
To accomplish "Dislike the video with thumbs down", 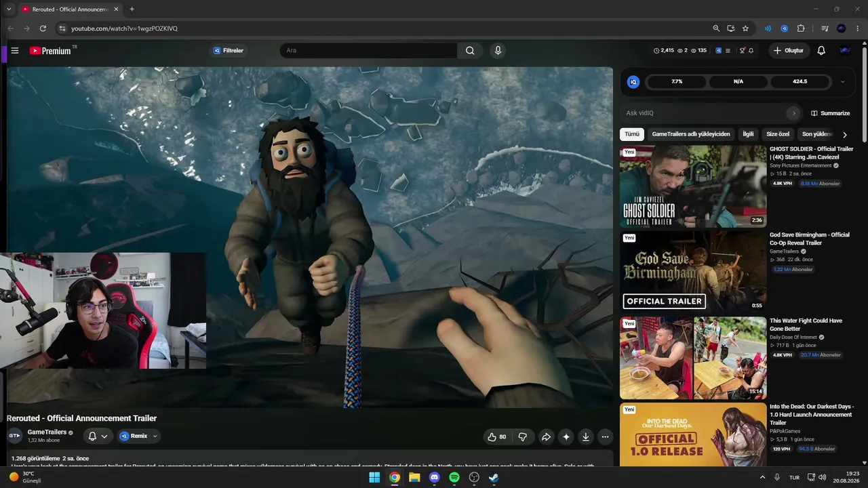I will 523,437.
